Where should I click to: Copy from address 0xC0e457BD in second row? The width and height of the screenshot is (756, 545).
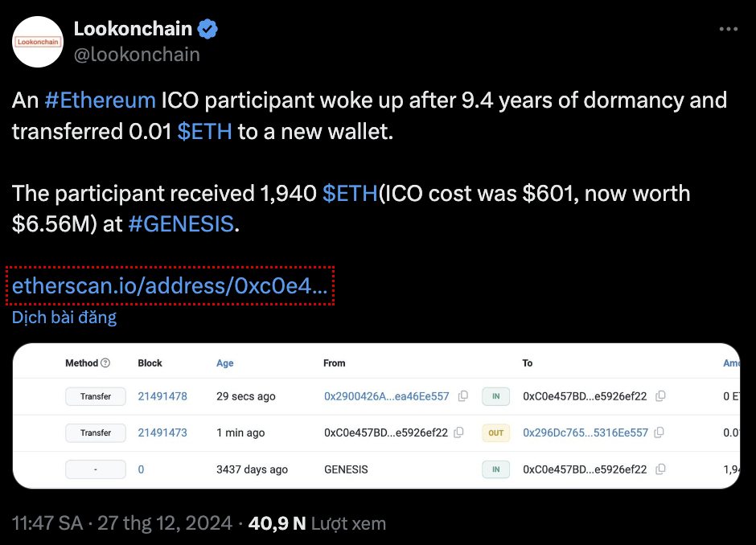coord(459,432)
